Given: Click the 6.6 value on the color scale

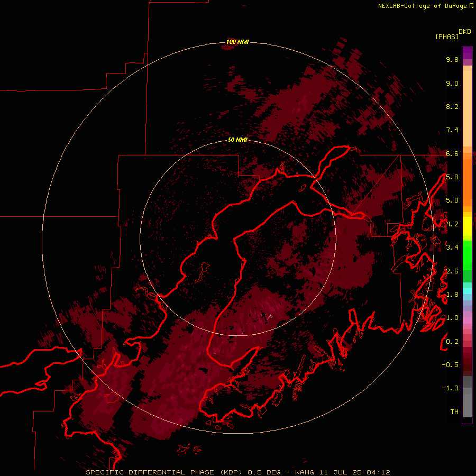Looking at the screenshot, I should pos(452,153).
